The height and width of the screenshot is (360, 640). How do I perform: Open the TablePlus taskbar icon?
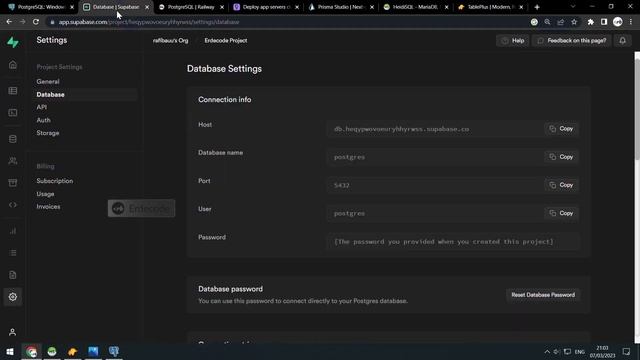point(73,351)
